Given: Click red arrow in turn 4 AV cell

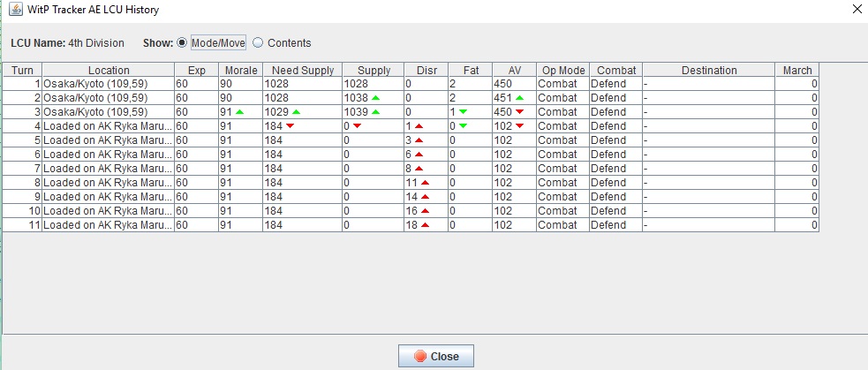Looking at the screenshot, I should pyautogui.click(x=519, y=126).
